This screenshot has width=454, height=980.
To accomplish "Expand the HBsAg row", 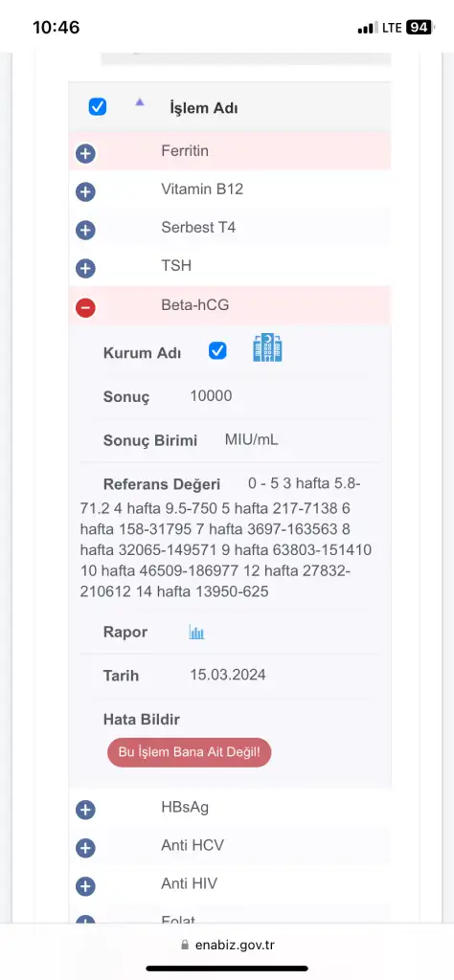I will 85,810.
